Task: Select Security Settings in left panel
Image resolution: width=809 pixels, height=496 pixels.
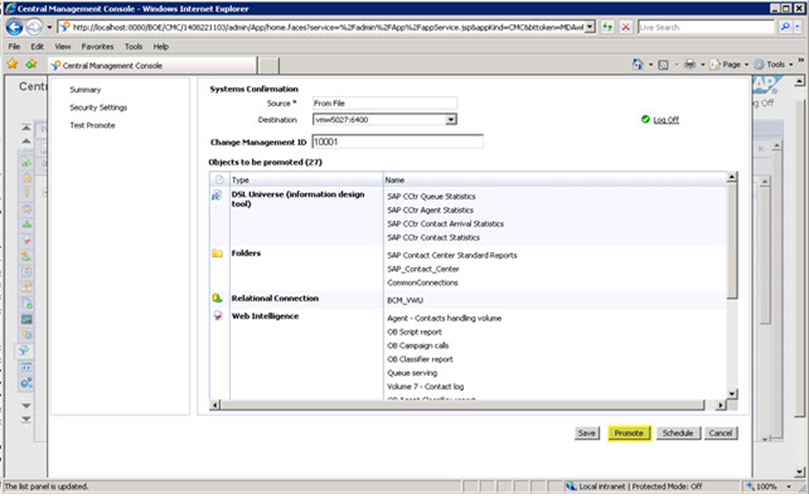Action: coord(98,107)
